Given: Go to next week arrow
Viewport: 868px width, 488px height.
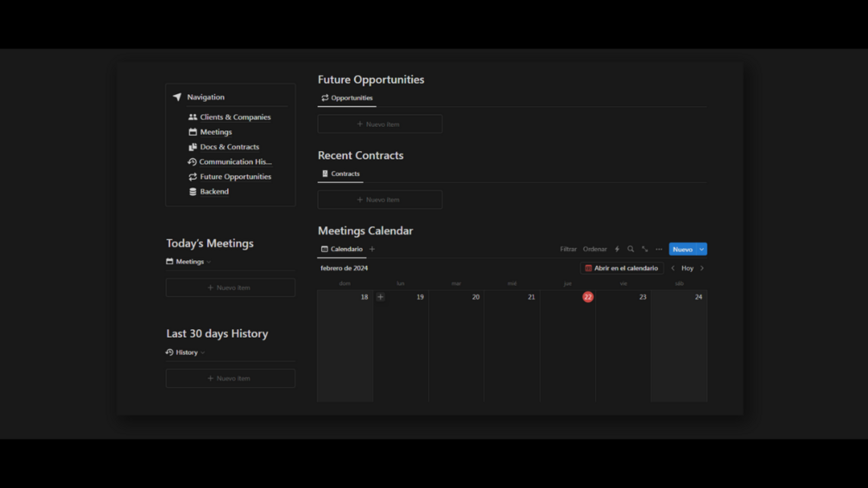Looking at the screenshot, I should coord(702,269).
